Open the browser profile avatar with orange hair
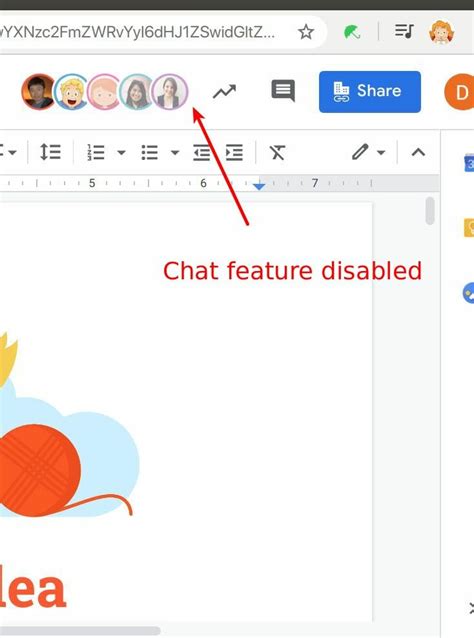 click(x=441, y=31)
